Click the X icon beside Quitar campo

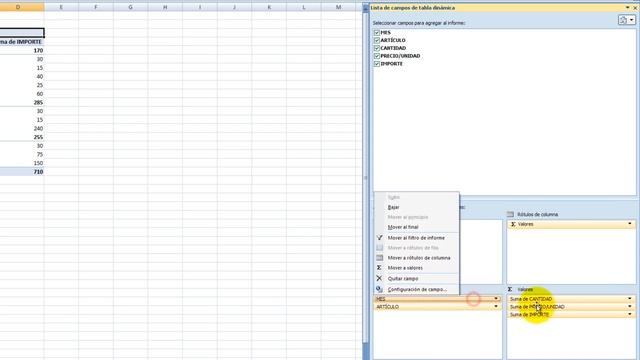pyautogui.click(x=379, y=278)
